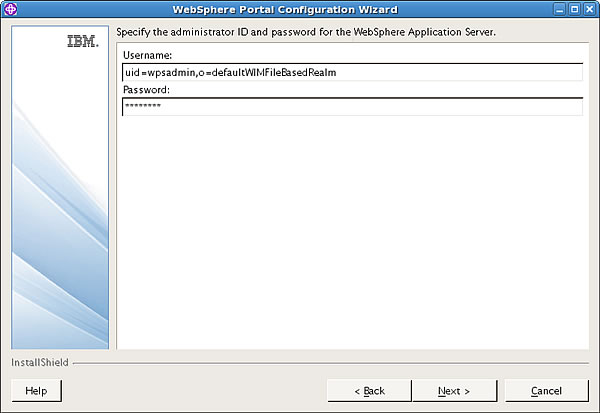Select the WebSphere Portal Configuration Wizard title bar
The image size is (600, 413).
point(285,9)
